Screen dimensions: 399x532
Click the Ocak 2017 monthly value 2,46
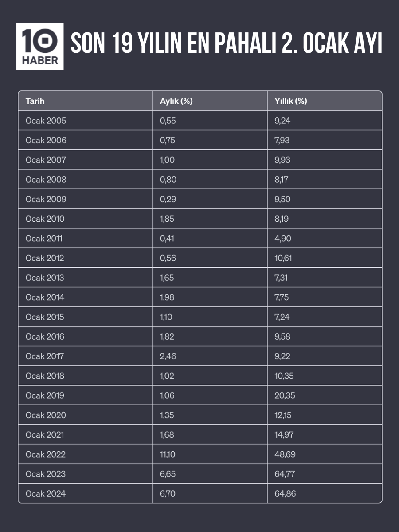click(168, 356)
